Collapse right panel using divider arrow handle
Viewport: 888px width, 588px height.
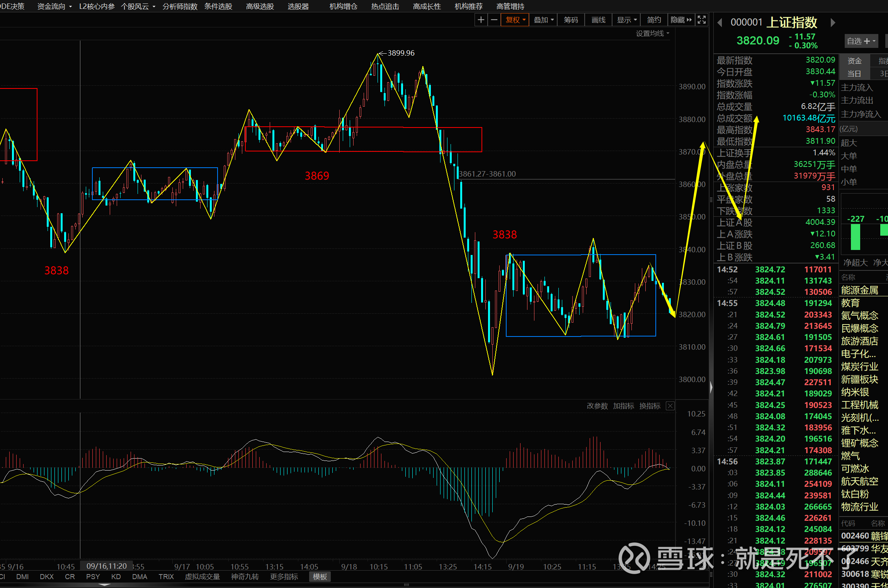point(711,387)
